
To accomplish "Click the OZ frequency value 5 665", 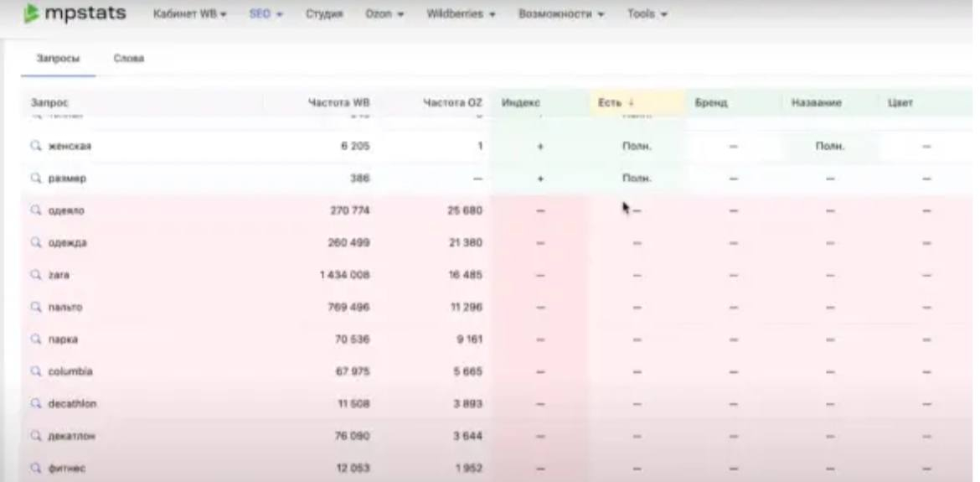I will coord(468,371).
